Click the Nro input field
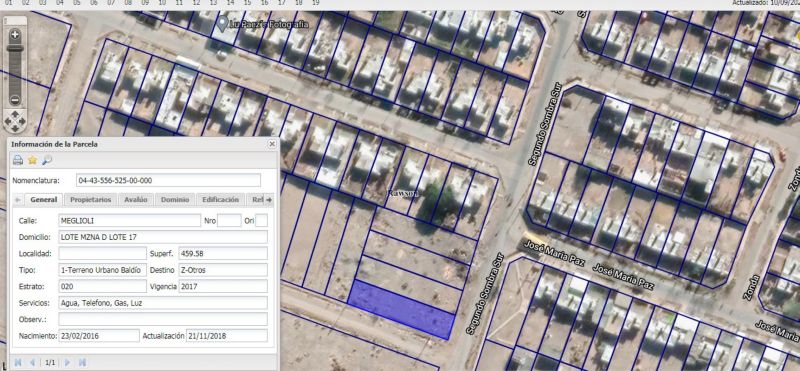The height and width of the screenshot is (371, 800). (229, 220)
